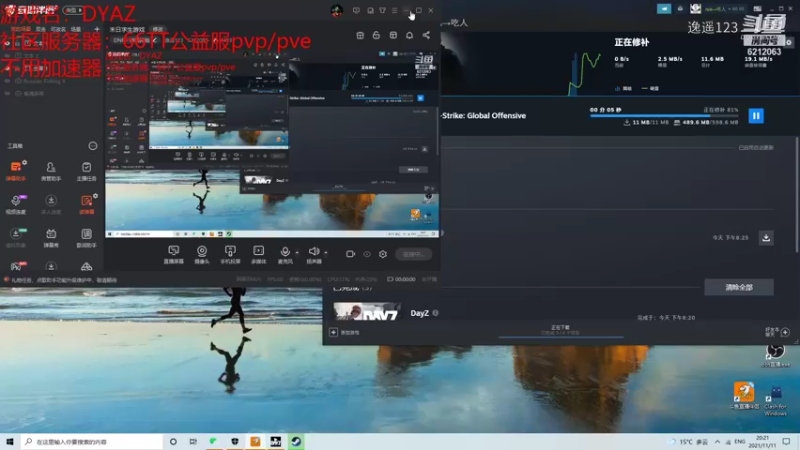Click the 麦克风 microphone icon
The image size is (800, 450).
coord(285,252)
